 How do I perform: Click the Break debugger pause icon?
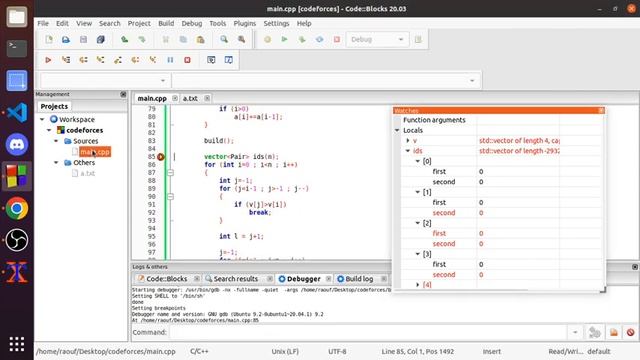pos(170,60)
